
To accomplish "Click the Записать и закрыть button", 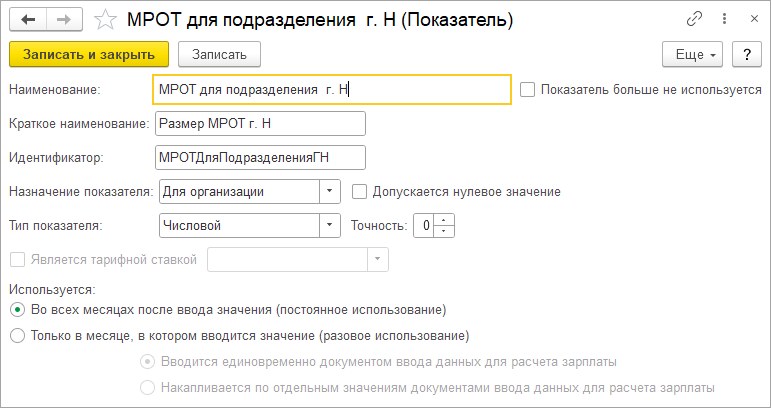I will [89, 54].
